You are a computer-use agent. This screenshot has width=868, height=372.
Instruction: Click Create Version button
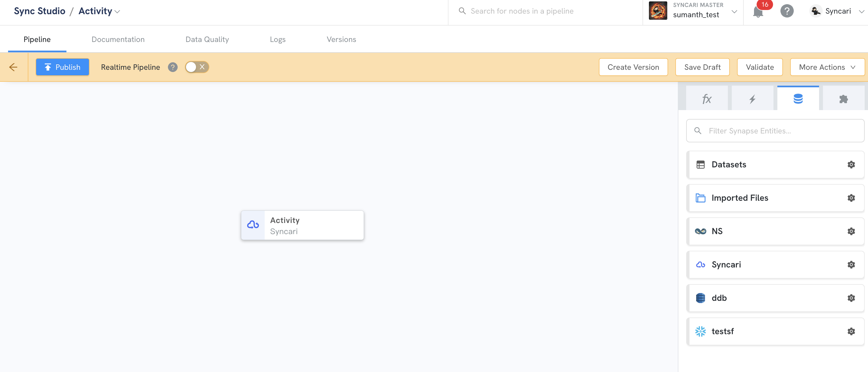[x=633, y=67]
